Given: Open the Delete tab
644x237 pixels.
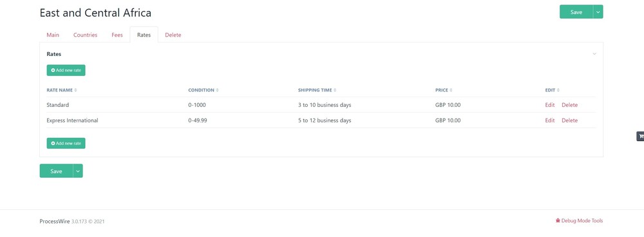Looking at the screenshot, I should 173,35.
